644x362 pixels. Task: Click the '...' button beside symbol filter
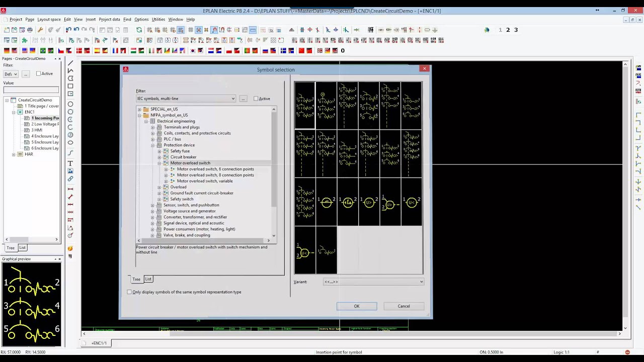click(243, 99)
